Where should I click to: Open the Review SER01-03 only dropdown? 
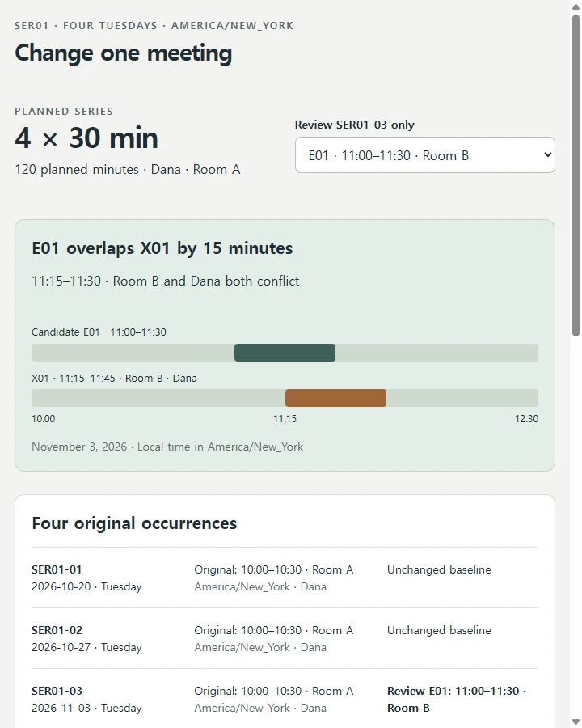tap(424, 155)
